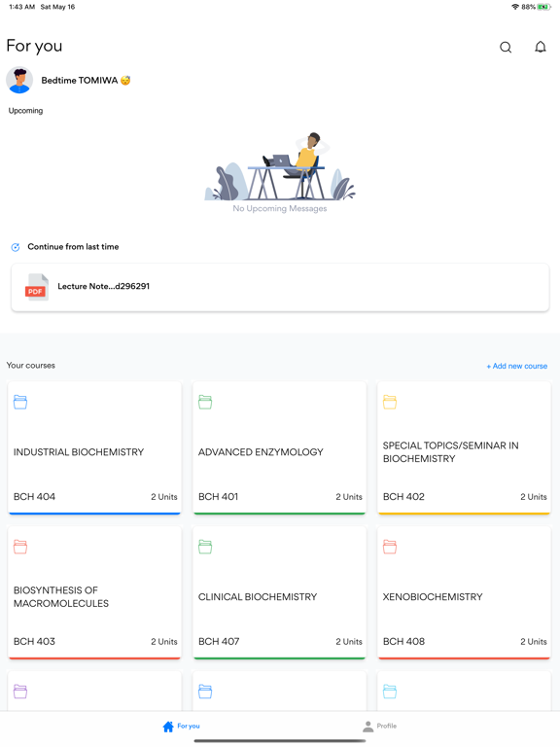Tap the blue folder icon on Industrial Biochemistry
This screenshot has width=560, height=747.
click(x=20, y=402)
